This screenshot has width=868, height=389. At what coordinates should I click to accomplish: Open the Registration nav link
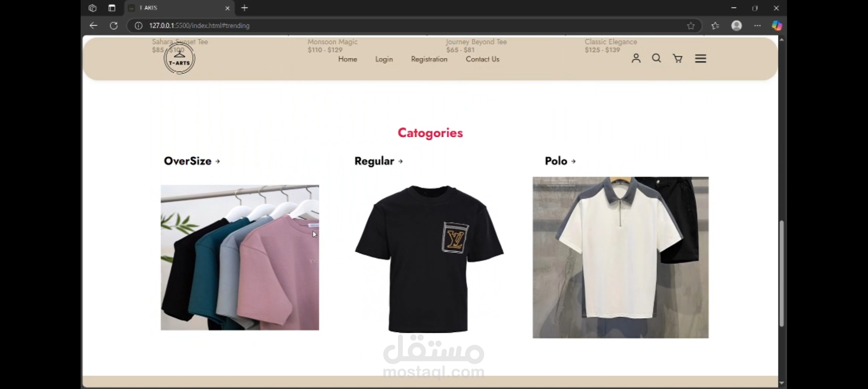(429, 59)
